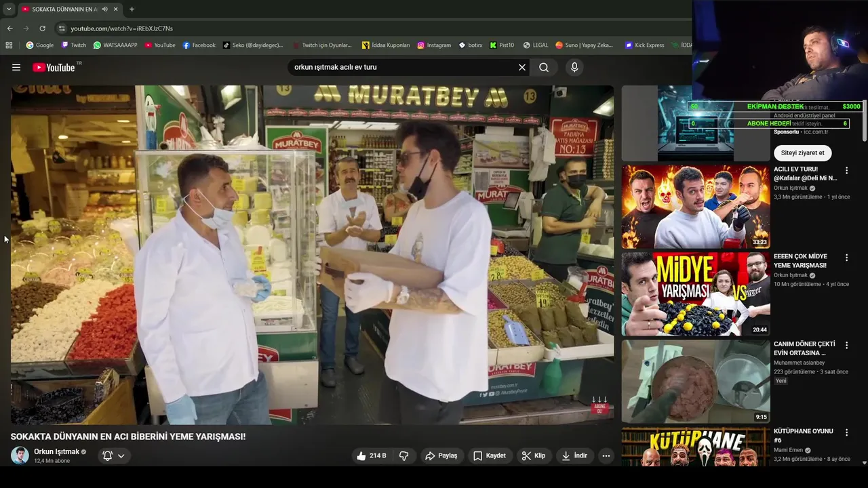The image size is (868, 488).
Task: Click the video title SOKAKTA DÜNYANIN EN ACI
Action: [128, 436]
